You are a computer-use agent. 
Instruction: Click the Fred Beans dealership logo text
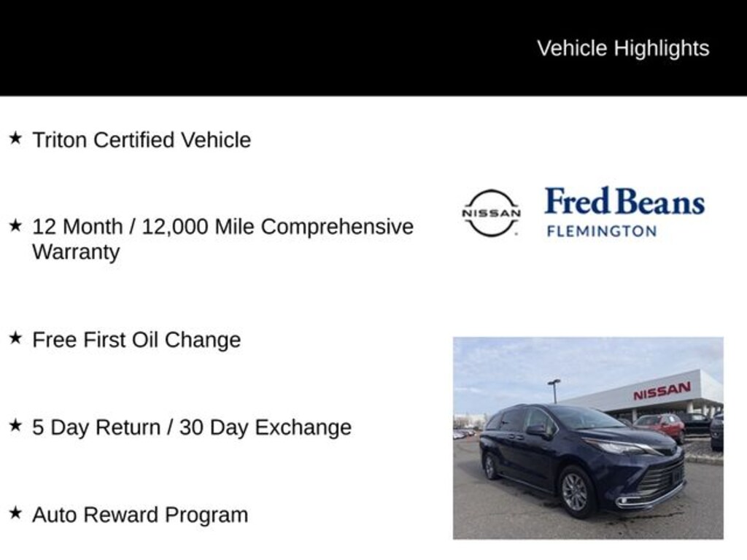pos(624,202)
